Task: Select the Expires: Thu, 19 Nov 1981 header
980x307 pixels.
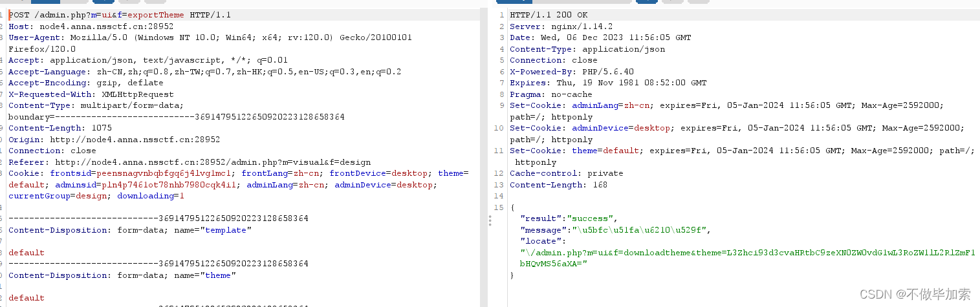Action: pyautogui.click(x=608, y=83)
